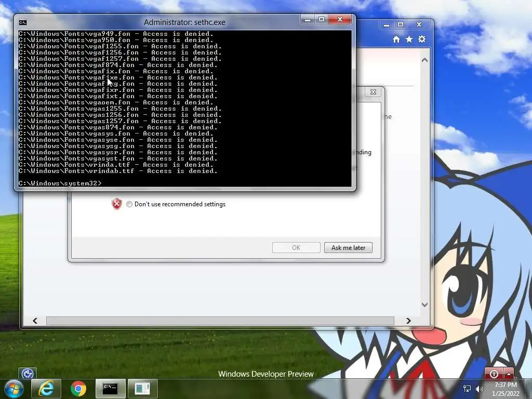532x399 pixels.
Task: Open the network tray icon
Action: 467,389
